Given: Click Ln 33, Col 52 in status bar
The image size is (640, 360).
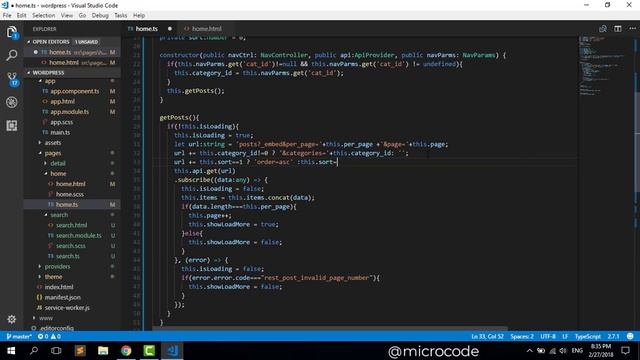Looking at the screenshot, I should pos(487,336).
